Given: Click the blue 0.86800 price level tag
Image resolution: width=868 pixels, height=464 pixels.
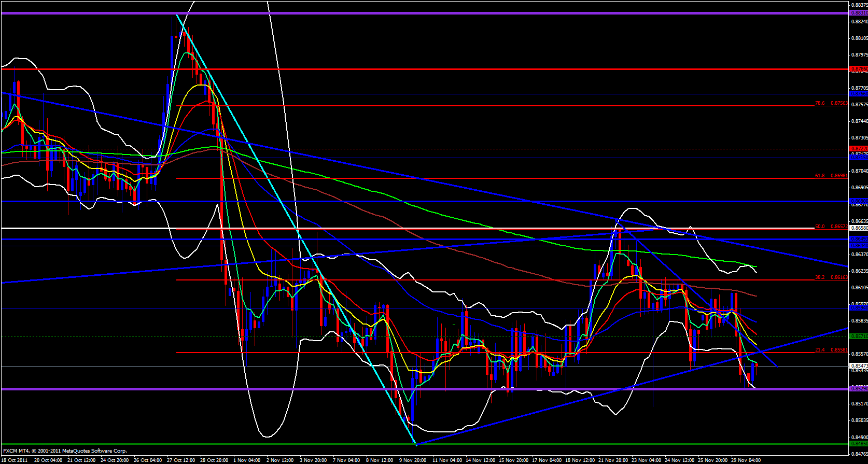Looking at the screenshot, I should click(x=858, y=201).
